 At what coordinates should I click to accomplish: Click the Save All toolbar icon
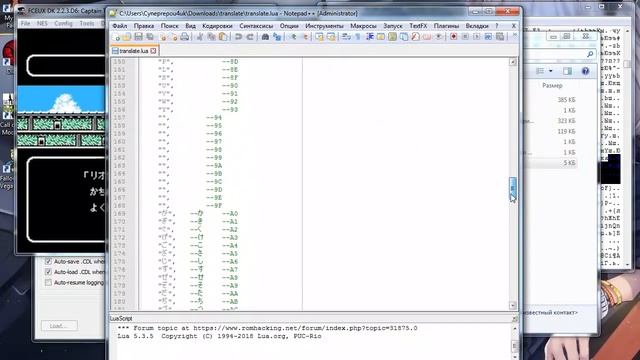click(x=150, y=37)
